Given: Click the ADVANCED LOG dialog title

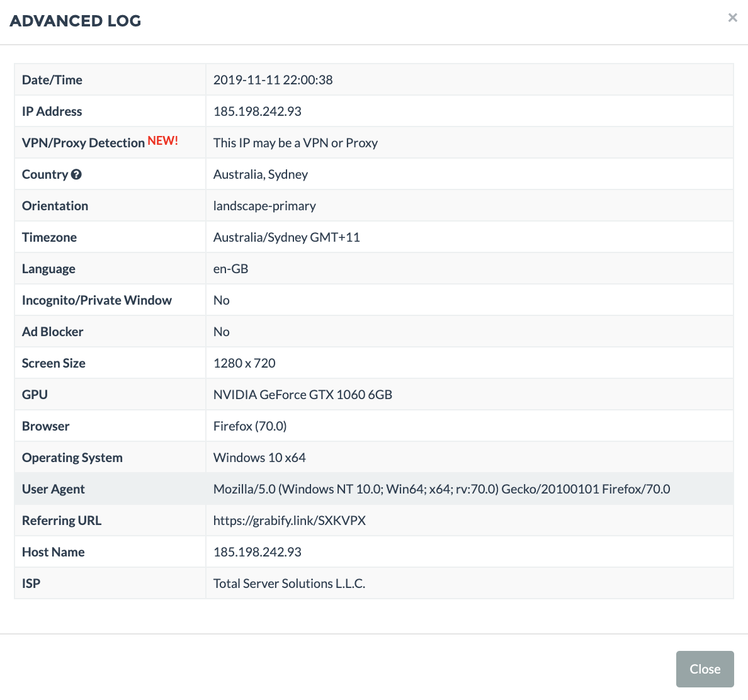Looking at the screenshot, I should [75, 21].
